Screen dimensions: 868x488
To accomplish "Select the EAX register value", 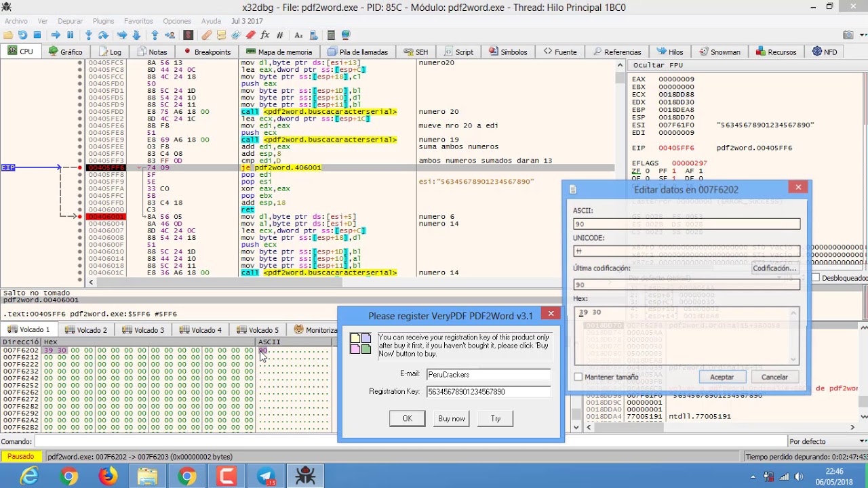I will pyautogui.click(x=675, y=79).
